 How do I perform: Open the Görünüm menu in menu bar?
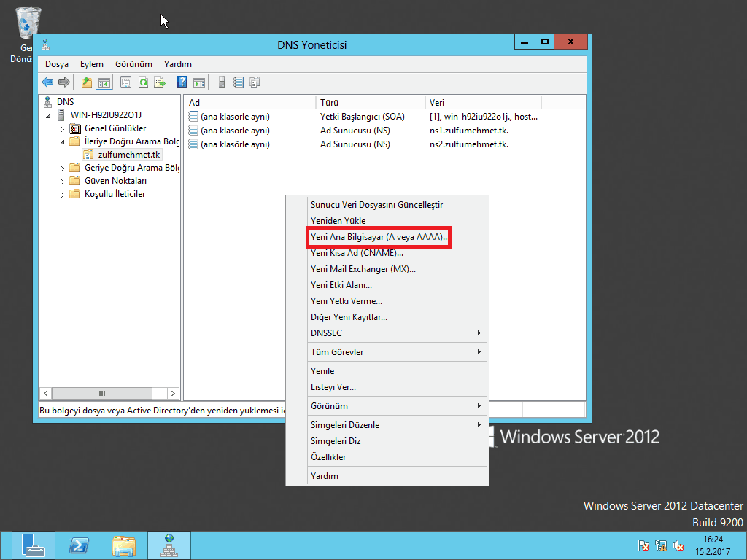coord(134,64)
